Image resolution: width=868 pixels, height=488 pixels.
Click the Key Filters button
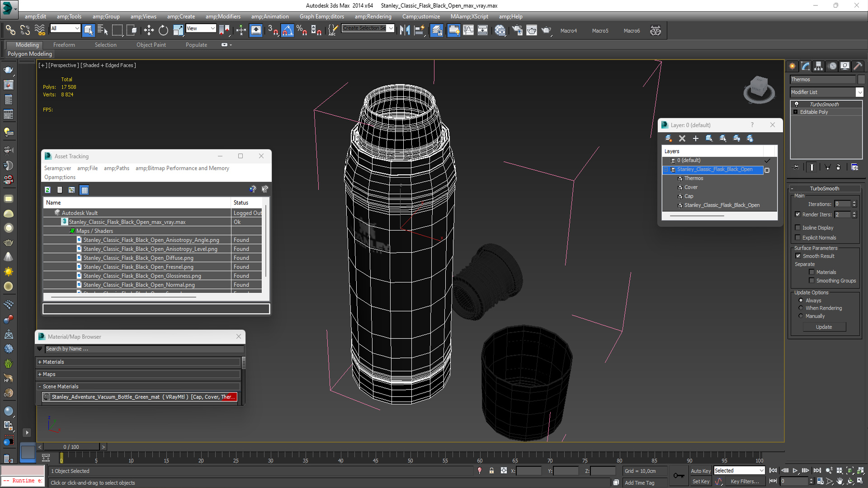(x=745, y=482)
